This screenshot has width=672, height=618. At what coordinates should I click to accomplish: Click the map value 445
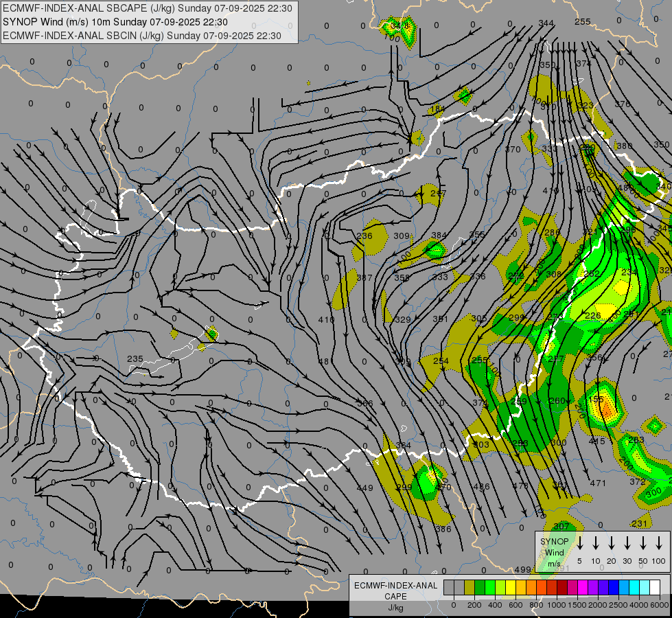(596, 441)
